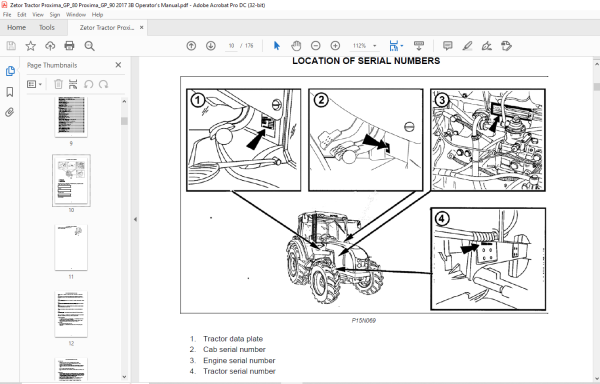This screenshot has height=384, width=600.
Task: Click the page number input field
Action: [232, 46]
